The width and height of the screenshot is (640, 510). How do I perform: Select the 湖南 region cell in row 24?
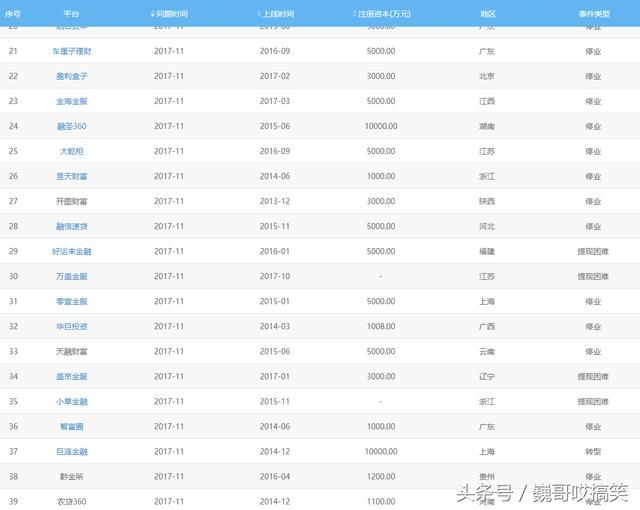pos(487,126)
